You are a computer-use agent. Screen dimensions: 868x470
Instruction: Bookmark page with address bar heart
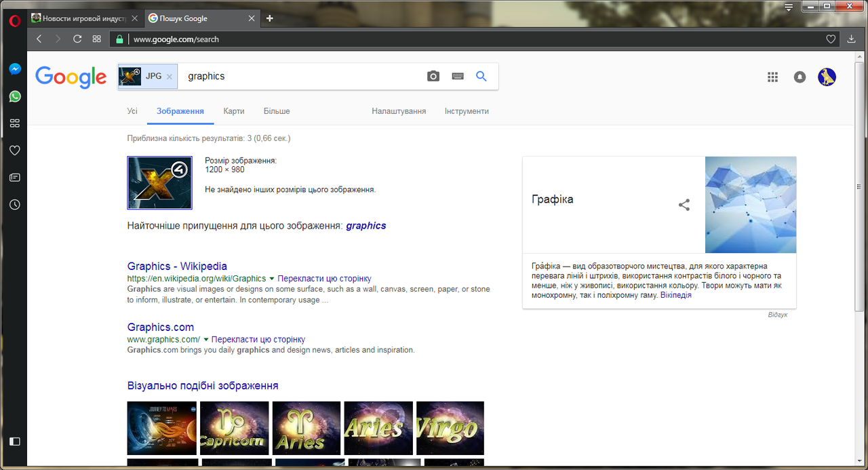pos(831,39)
